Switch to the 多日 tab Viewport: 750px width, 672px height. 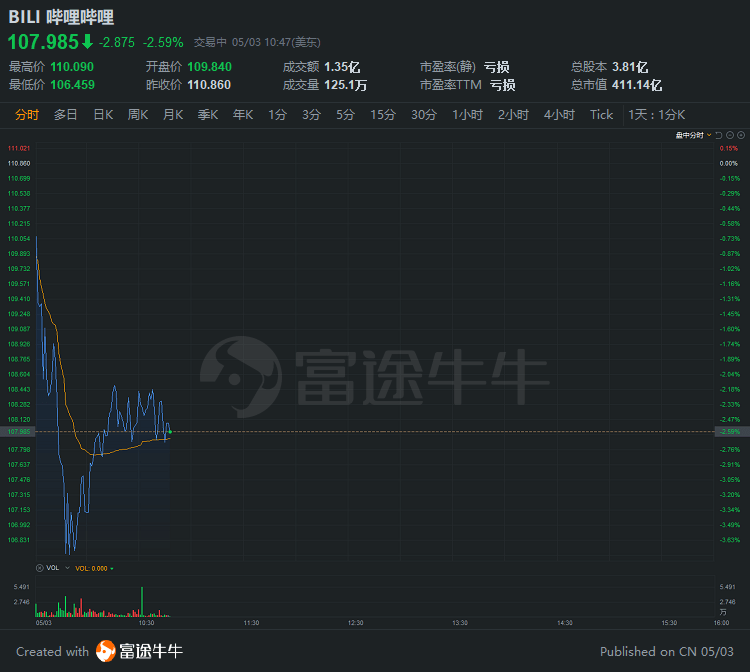pyautogui.click(x=66, y=115)
